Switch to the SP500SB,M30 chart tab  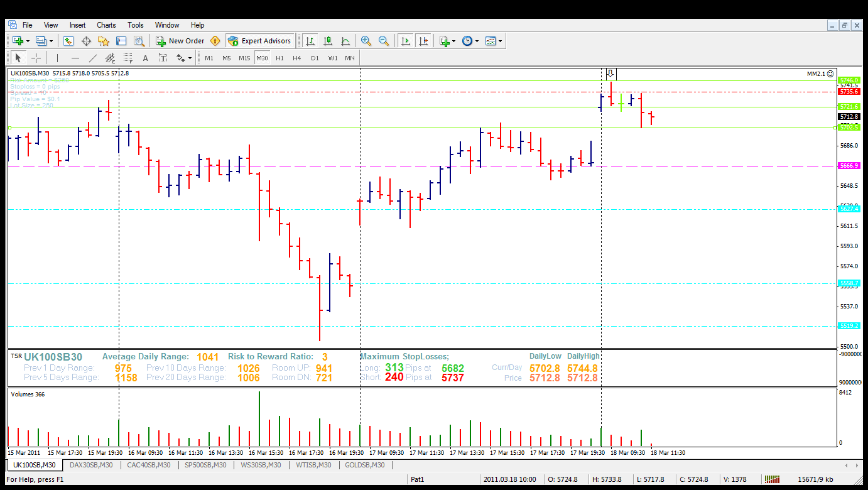tap(205, 465)
